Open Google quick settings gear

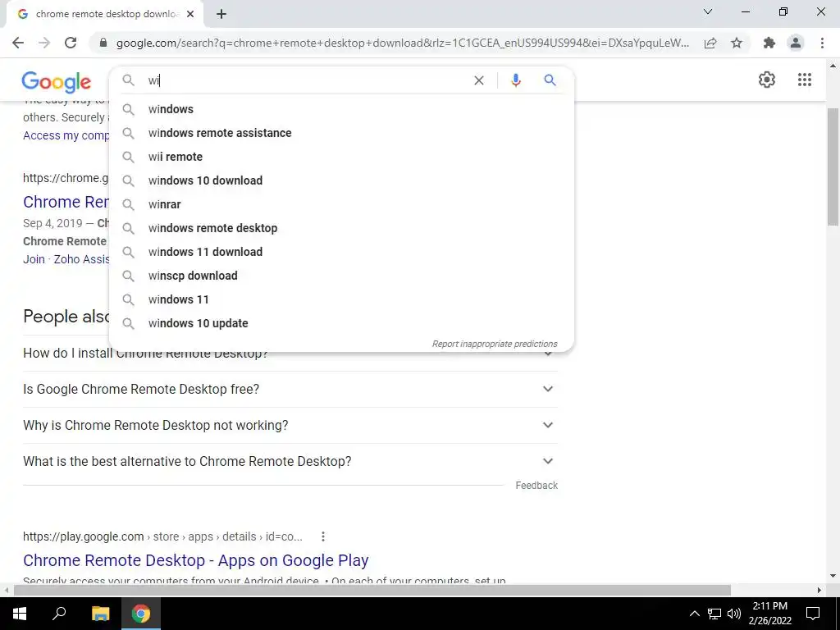[767, 80]
